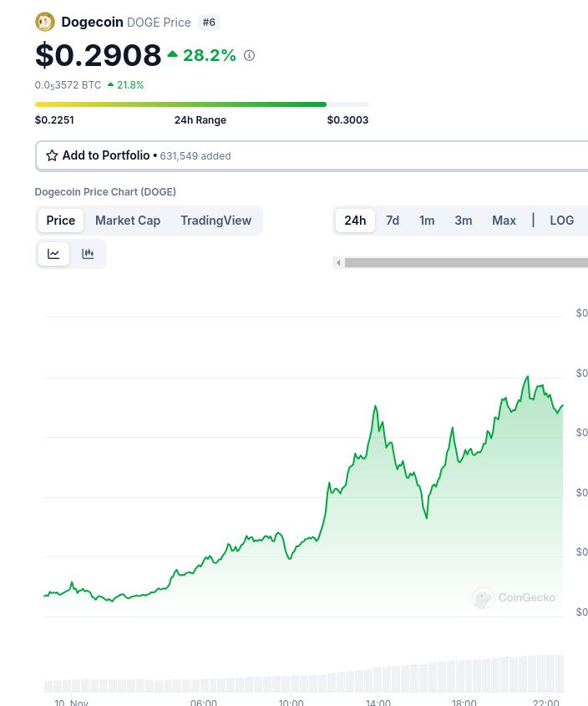Screen dimensions: 588x706
Task: Click the #6 rank badge
Action: pyautogui.click(x=209, y=23)
